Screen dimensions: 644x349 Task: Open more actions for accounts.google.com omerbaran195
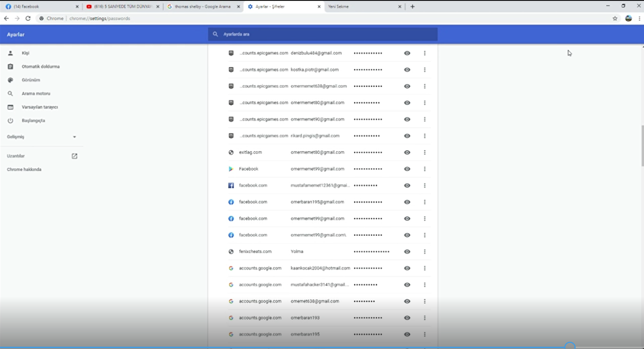click(425, 334)
